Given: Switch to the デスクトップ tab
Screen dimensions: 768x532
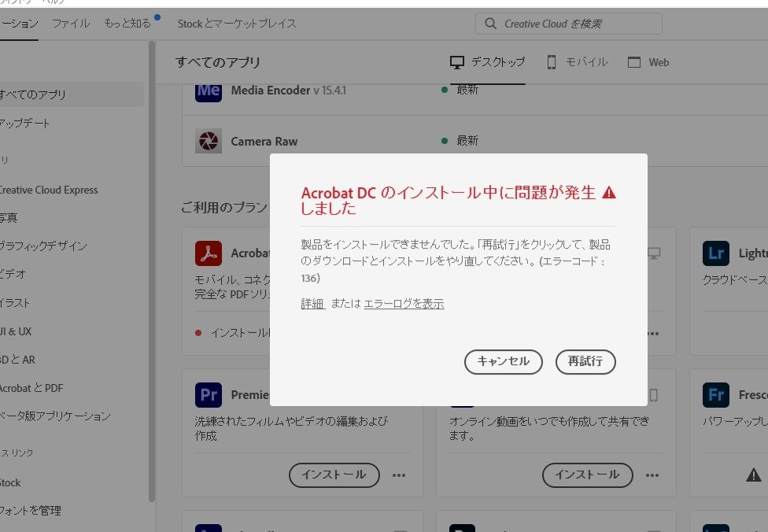Looking at the screenshot, I should pyautogui.click(x=488, y=62).
